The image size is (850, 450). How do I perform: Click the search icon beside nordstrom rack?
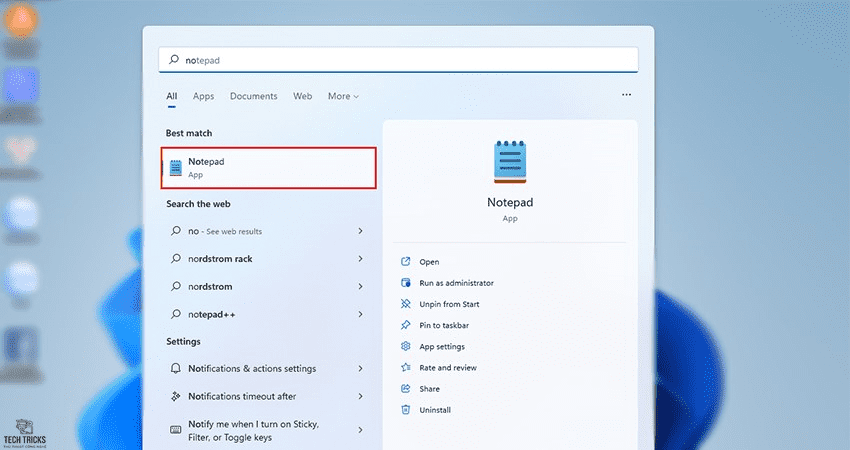point(176,258)
